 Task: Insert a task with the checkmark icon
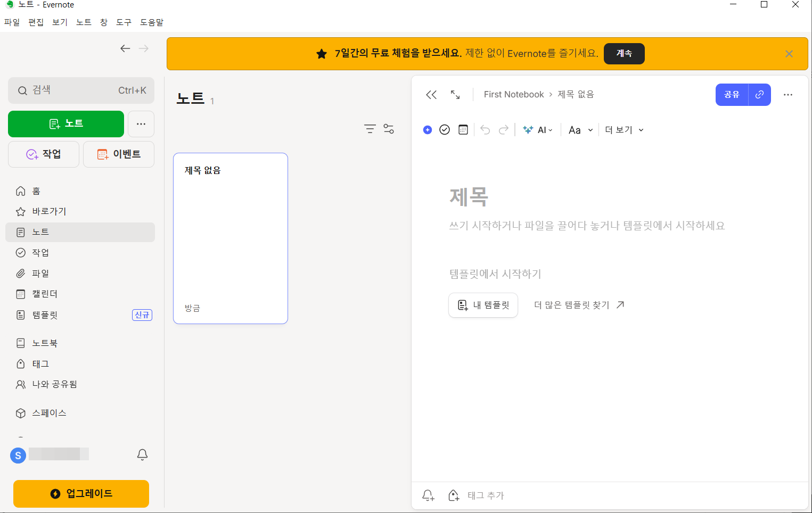(x=445, y=130)
